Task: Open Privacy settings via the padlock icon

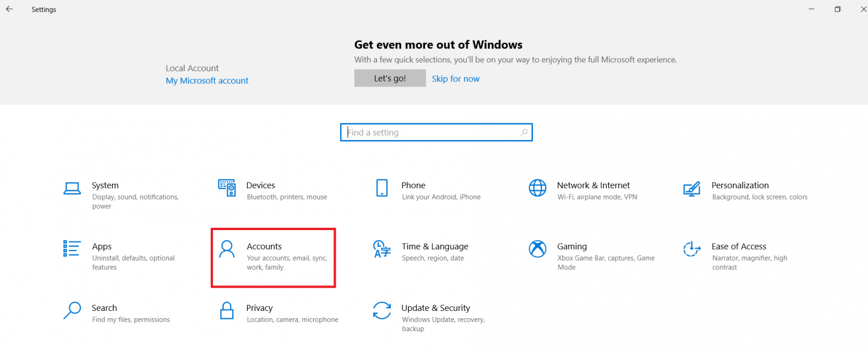Action: click(227, 311)
